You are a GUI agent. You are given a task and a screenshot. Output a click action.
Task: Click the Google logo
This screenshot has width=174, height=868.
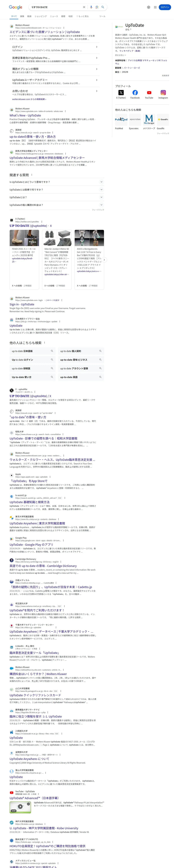[x=16, y=7]
